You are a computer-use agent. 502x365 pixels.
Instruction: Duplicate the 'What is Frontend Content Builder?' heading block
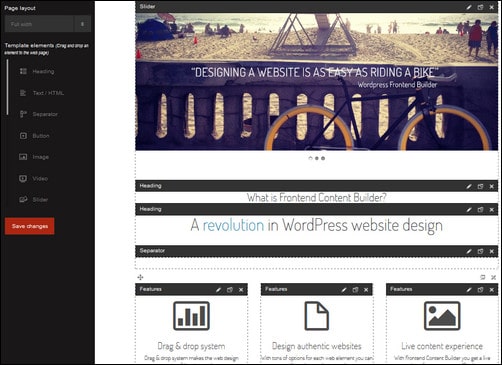point(480,186)
